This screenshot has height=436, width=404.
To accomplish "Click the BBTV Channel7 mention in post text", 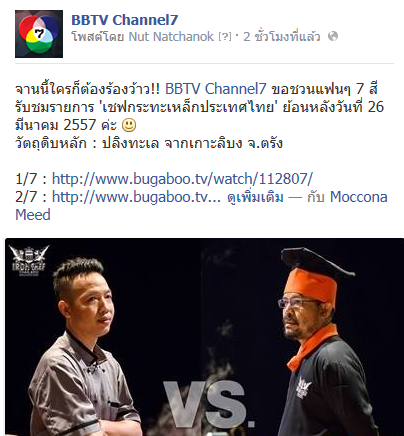I will point(216,89).
